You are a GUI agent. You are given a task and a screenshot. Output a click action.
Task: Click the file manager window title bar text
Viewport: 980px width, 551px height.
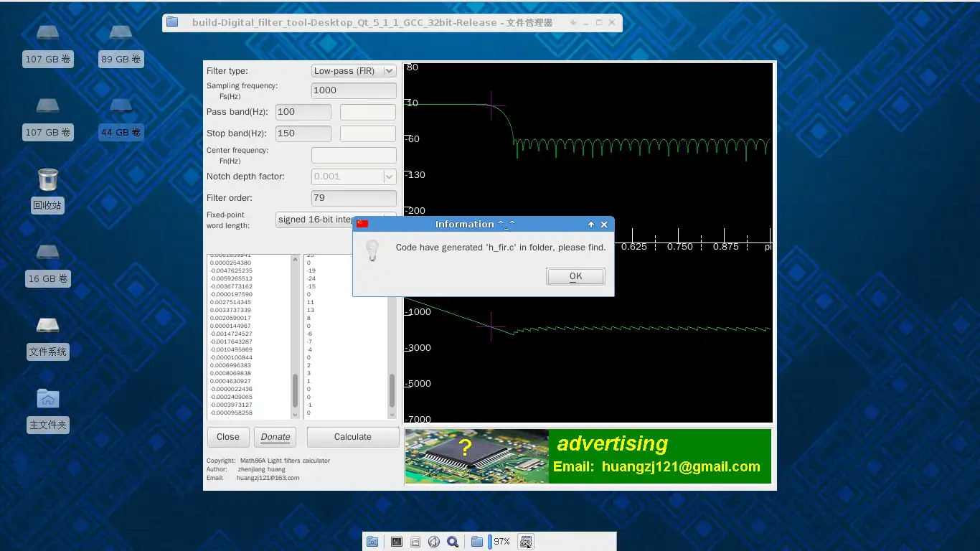[372, 22]
